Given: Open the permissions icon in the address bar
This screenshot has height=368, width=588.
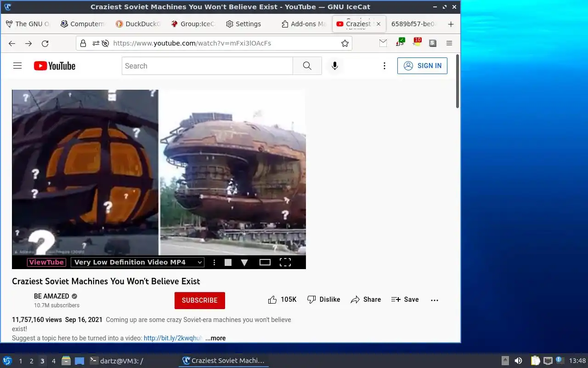Looking at the screenshot, I should coord(95,43).
